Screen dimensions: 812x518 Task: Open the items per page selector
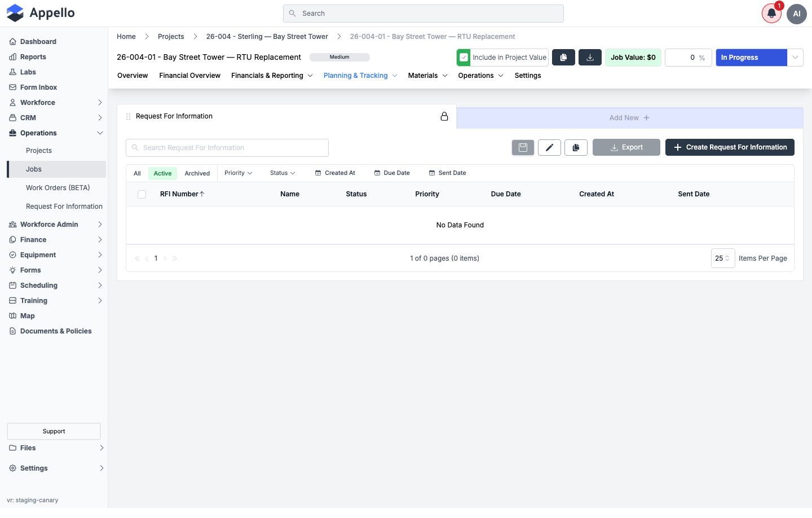pyautogui.click(x=723, y=258)
